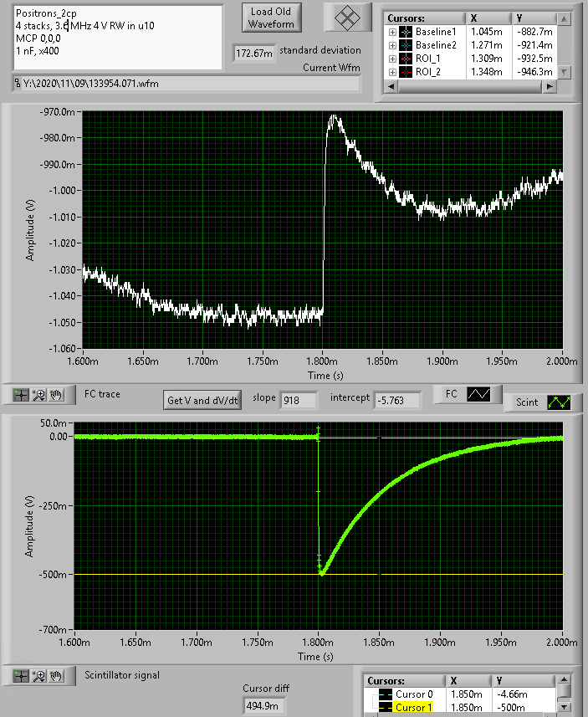Select Cursor 1 in the lower cursor list
This screenshot has height=717, width=588.
click(x=415, y=708)
